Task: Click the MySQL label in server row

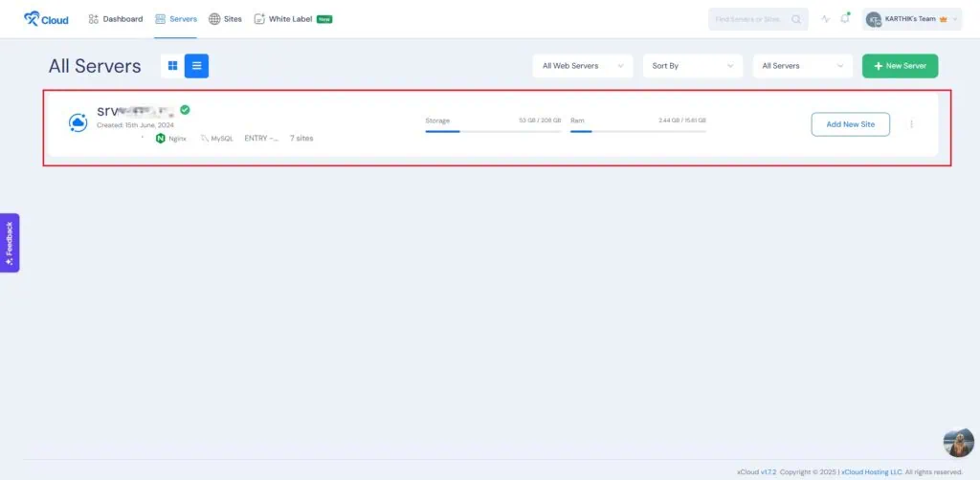Action: (222, 139)
